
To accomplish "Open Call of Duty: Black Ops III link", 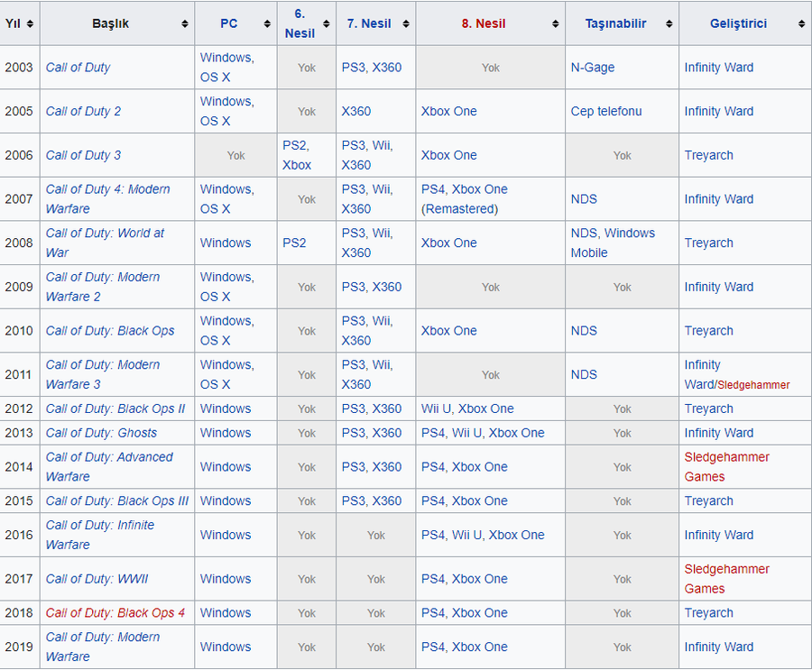I will point(117,501).
